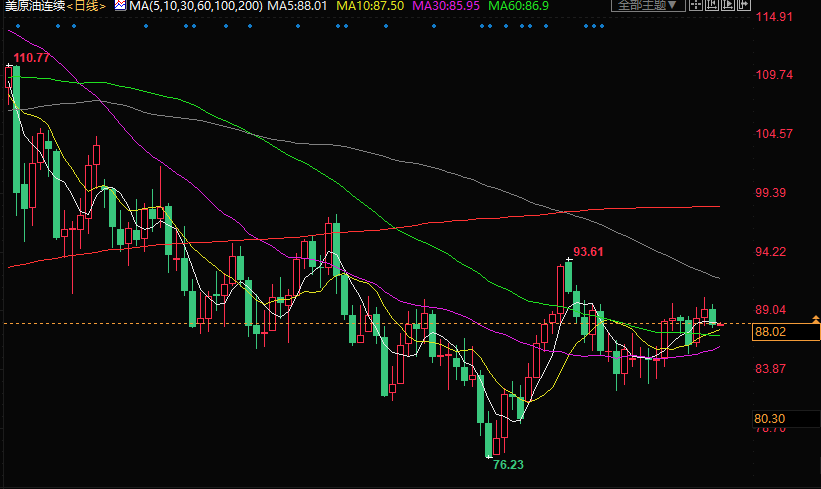
Task: Click the 76.23 low price label
Action: tap(508, 464)
